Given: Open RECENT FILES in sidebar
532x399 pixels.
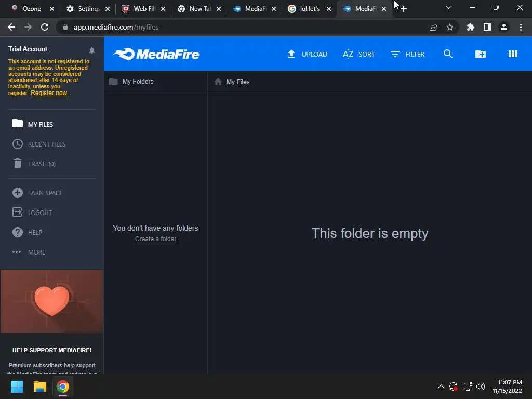Looking at the screenshot, I should [x=39, y=144].
